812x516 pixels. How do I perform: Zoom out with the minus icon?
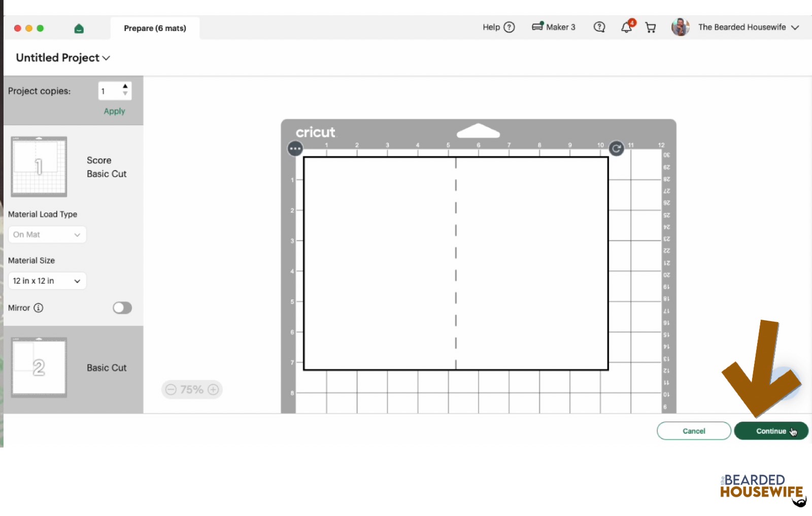(171, 390)
